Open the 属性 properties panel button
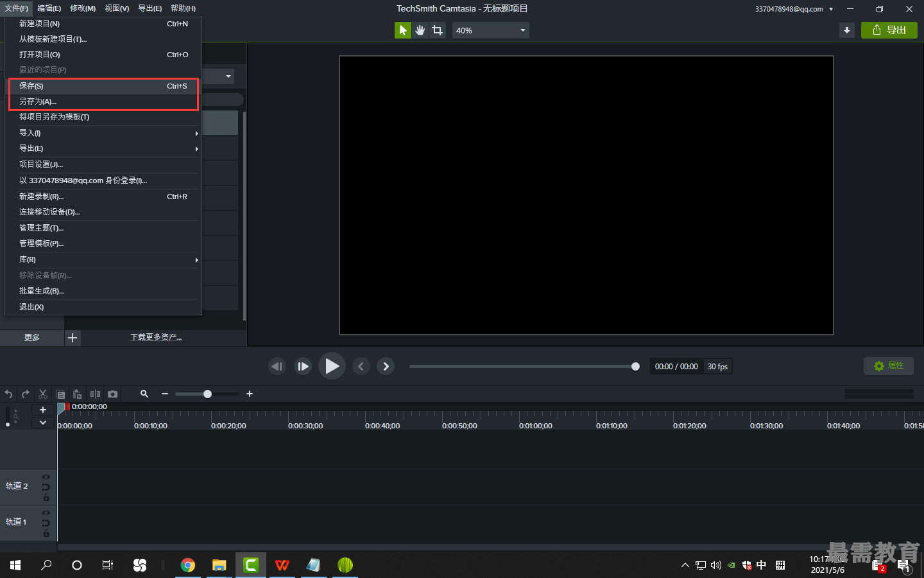The height and width of the screenshot is (578, 924). [x=889, y=365]
